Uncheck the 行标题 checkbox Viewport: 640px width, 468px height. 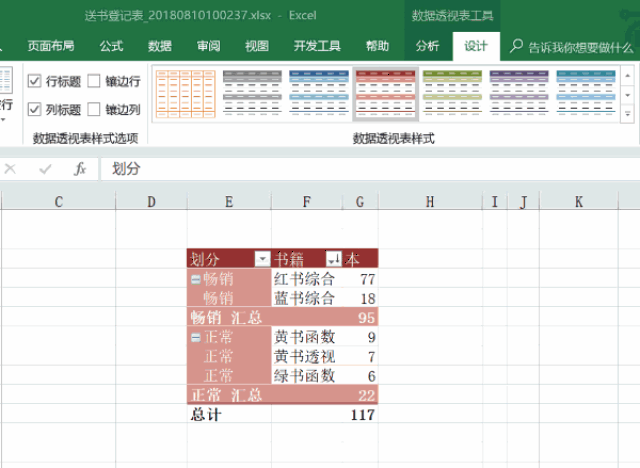34,81
